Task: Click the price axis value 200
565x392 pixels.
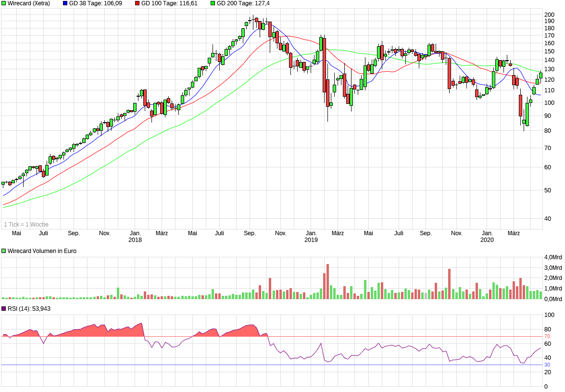Action: pyautogui.click(x=549, y=15)
